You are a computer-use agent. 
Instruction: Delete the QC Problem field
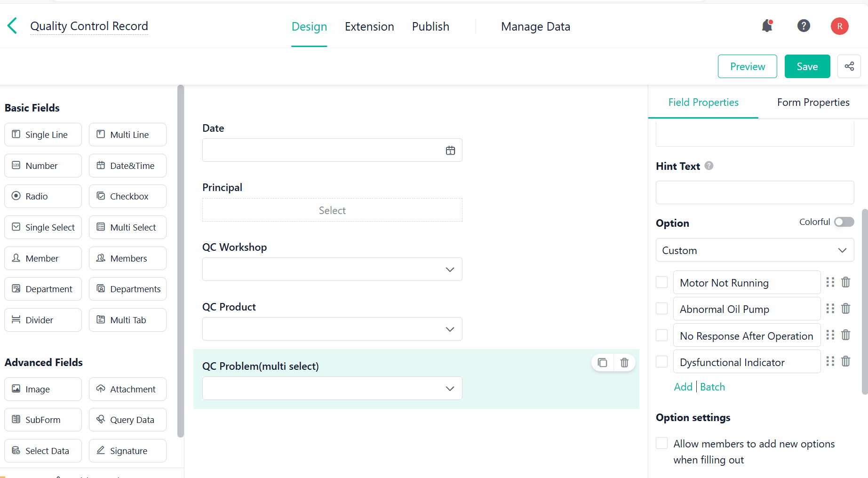pos(624,363)
